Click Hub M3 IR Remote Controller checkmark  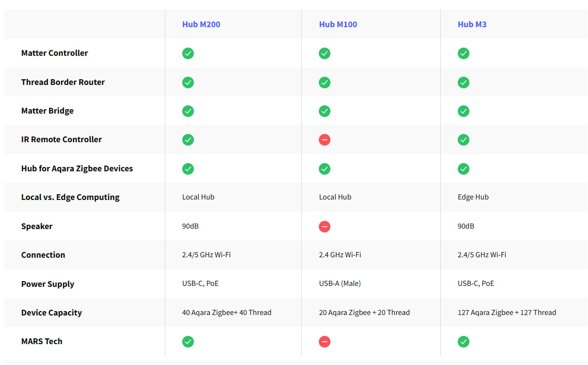point(464,140)
